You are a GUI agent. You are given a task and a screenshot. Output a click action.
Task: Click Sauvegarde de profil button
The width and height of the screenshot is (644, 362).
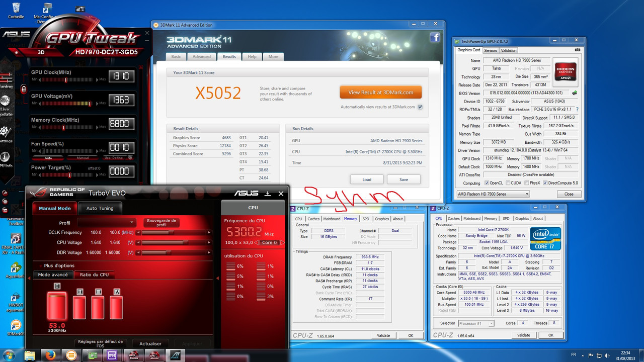161,223
